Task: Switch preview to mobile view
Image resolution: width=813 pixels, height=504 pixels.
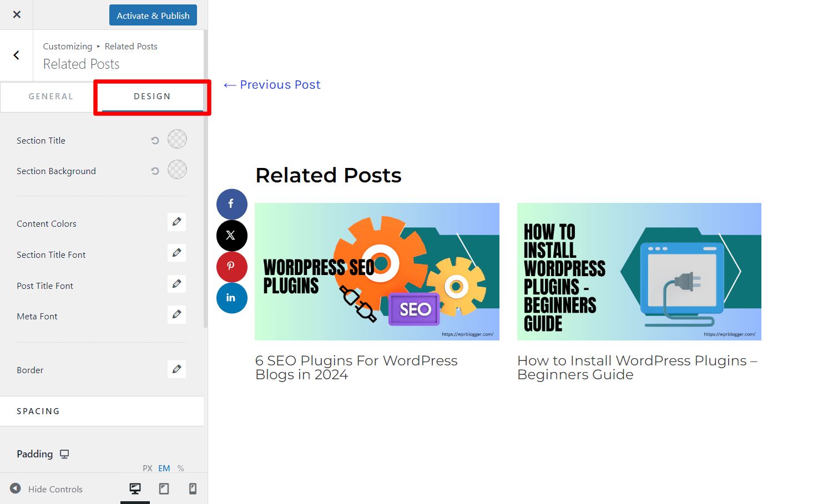Action: point(193,488)
